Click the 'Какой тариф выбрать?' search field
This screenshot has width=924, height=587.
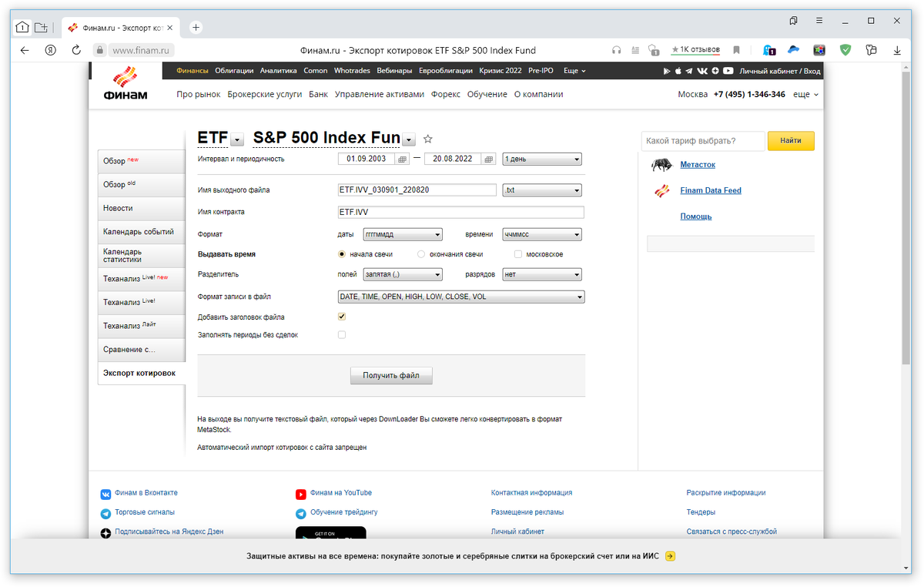703,141
